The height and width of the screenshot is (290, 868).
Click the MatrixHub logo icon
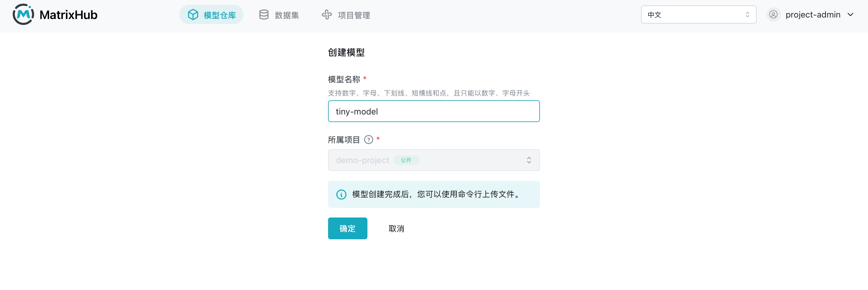23,14
